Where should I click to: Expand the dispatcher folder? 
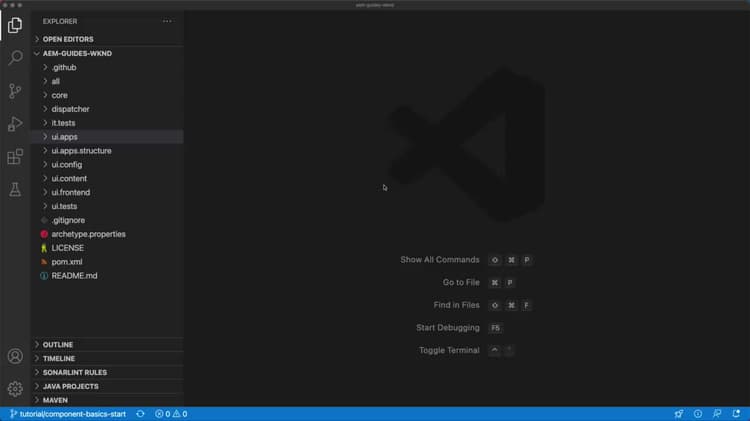(107, 109)
